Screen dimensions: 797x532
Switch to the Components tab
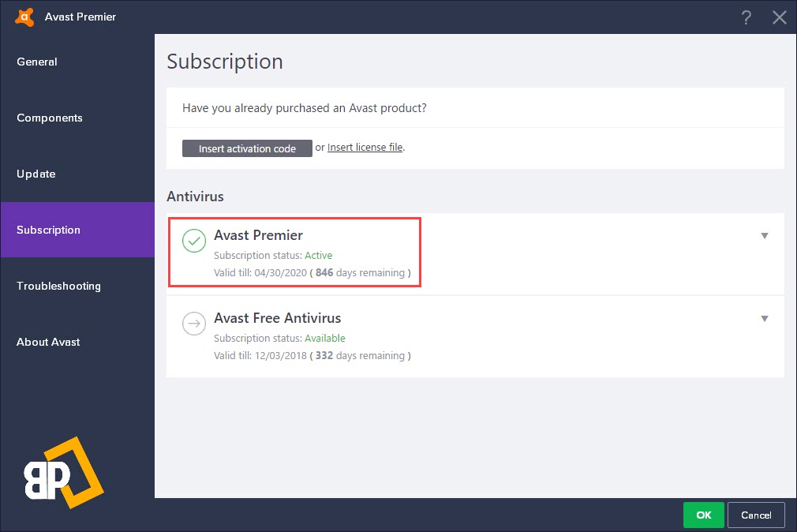pyautogui.click(x=50, y=118)
